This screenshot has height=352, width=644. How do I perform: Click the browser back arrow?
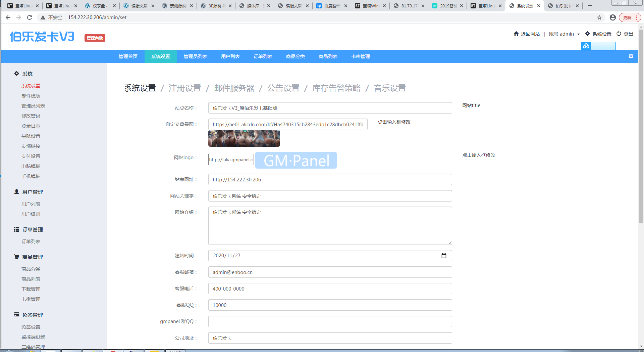coord(8,17)
